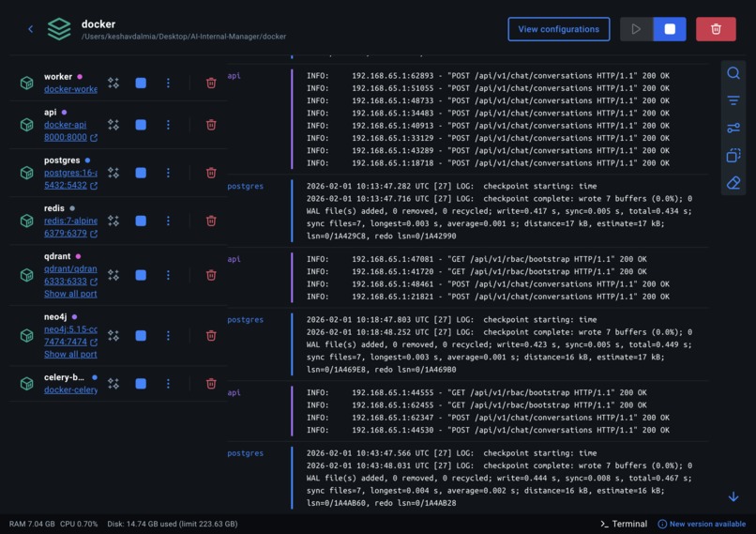The width and height of the screenshot is (756, 534).
Task: Delete the celery-b container
Action: (x=211, y=384)
